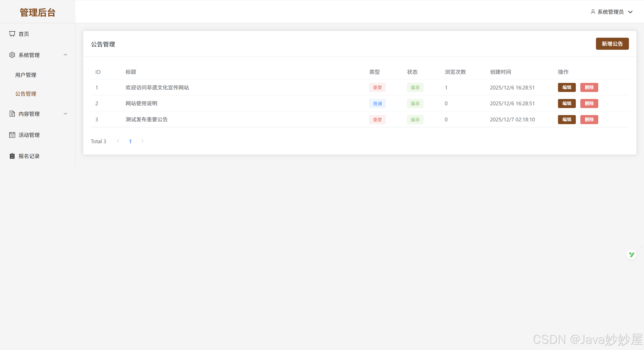
Task: Click the green floating assistant icon
Action: point(631,255)
